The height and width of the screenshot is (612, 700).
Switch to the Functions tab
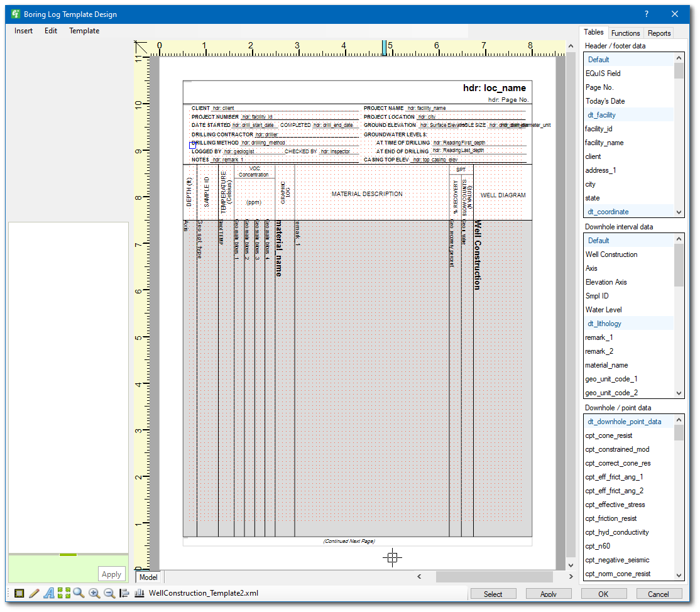click(x=626, y=33)
